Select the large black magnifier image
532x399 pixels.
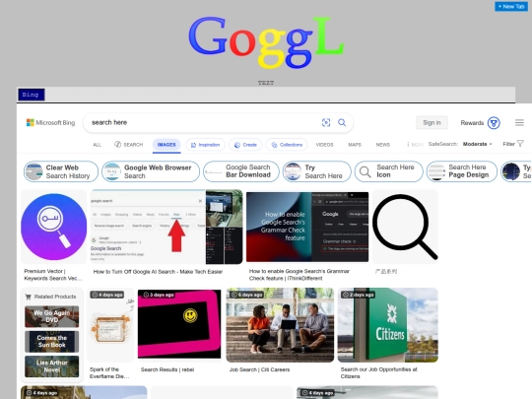point(405,227)
